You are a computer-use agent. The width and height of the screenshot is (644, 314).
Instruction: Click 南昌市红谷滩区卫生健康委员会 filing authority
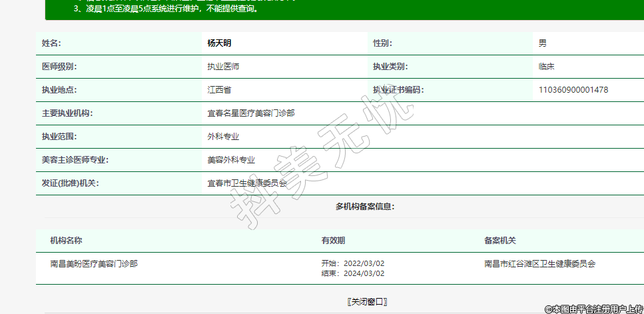pyautogui.click(x=539, y=264)
